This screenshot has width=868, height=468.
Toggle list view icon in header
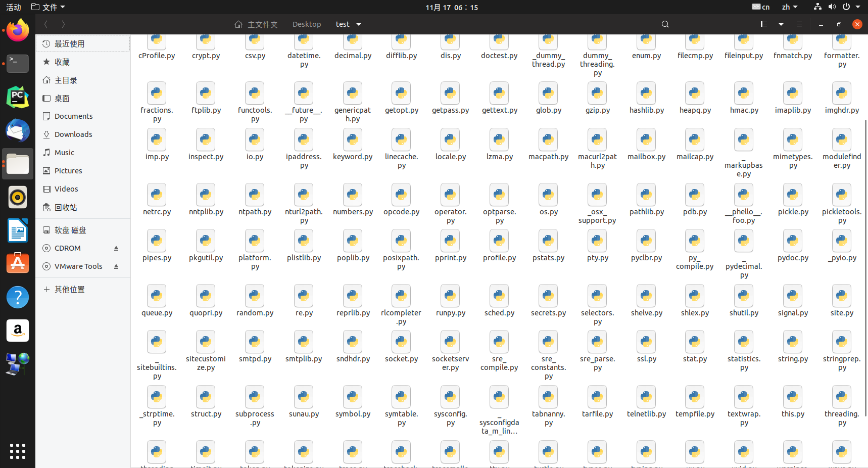764,24
